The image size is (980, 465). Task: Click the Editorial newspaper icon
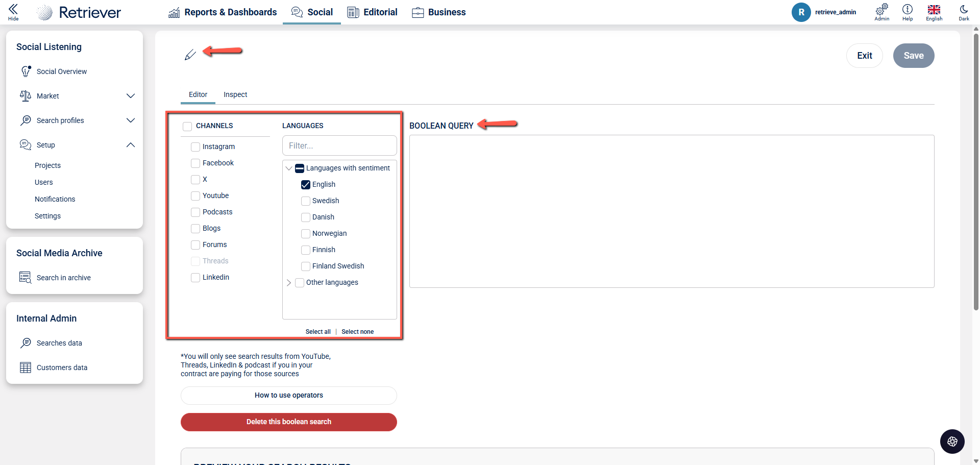pos(353,12)
